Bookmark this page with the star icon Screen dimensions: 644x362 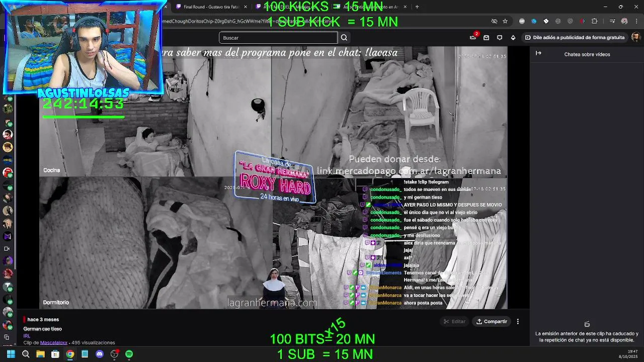(x=505, y=21)
